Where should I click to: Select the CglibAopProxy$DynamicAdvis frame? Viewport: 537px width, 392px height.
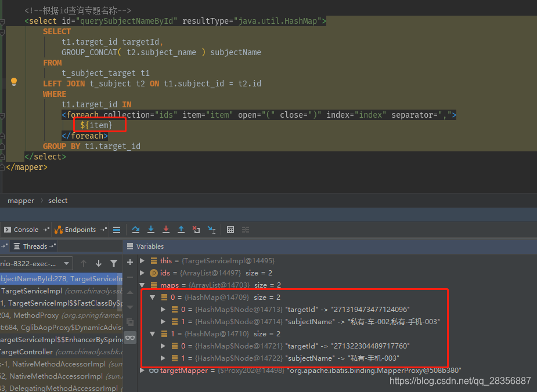tap(61, 328)
